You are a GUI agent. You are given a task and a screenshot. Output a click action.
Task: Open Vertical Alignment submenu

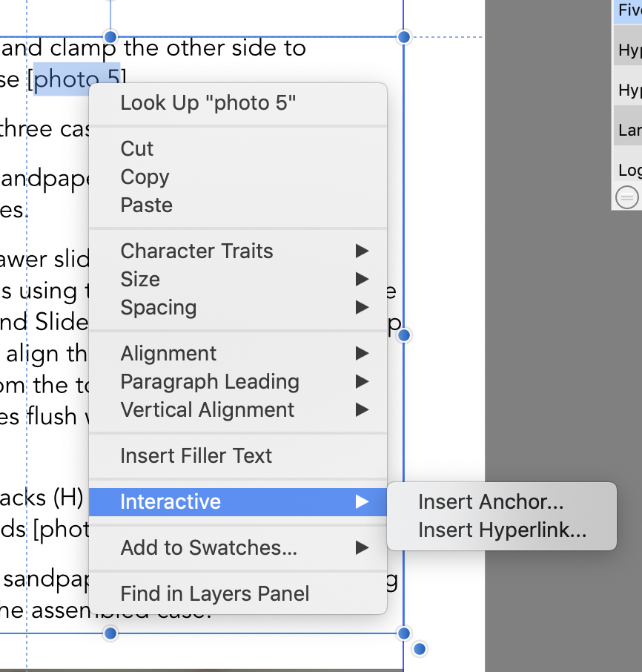tap(238, 410)
